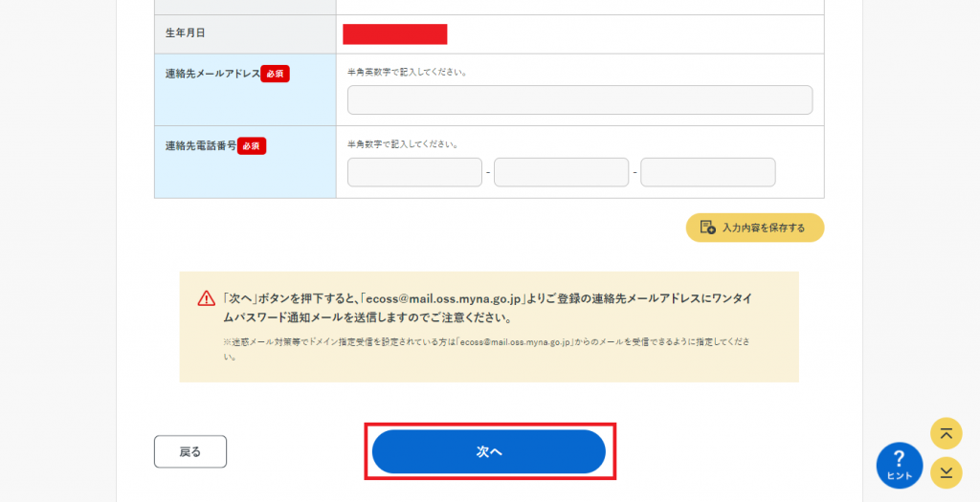Image resolution: width=980 pixels, height=502 pixels.
Task: Click the 連絡先電話番号 label cell
Action: pyautogui.click(x=245, y=163)
